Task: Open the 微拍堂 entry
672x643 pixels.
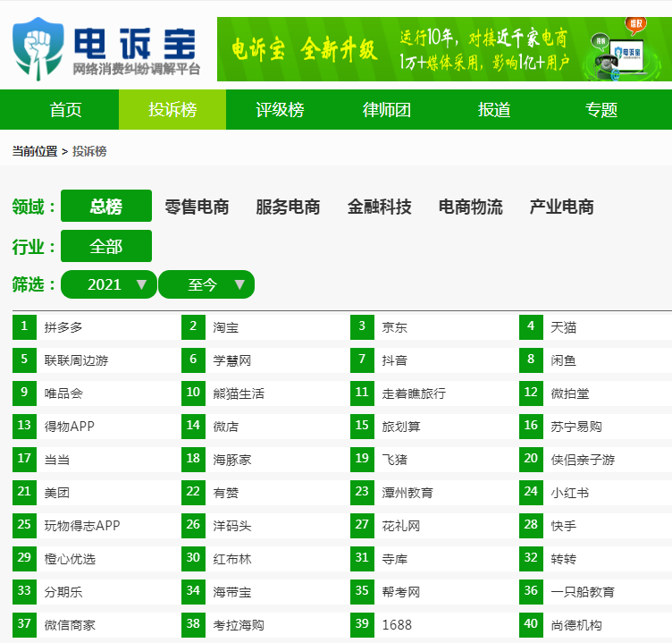Action: pos(570,393)
